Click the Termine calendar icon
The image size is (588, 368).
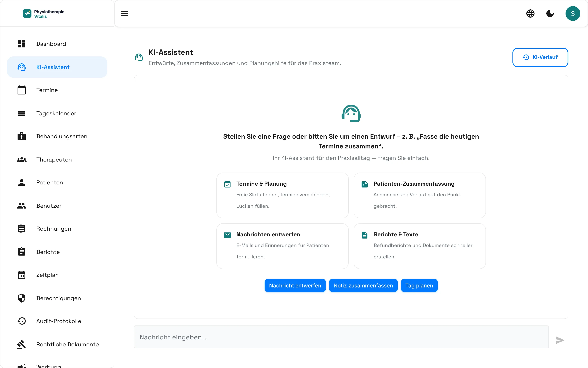click(x=22, y=90)
